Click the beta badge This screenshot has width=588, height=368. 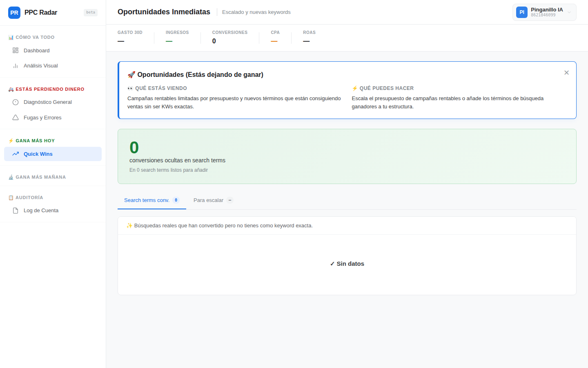click(x=91, y=13)
